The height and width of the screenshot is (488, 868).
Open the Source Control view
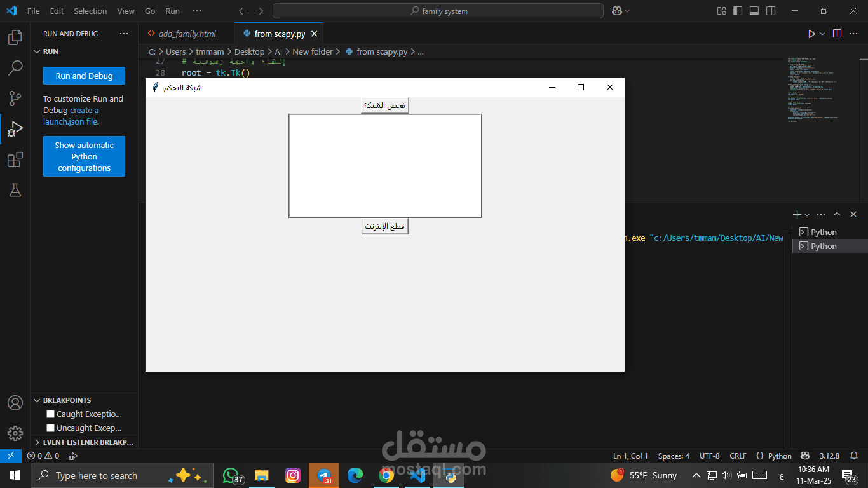pyautogui.click(x=15, y=98)
